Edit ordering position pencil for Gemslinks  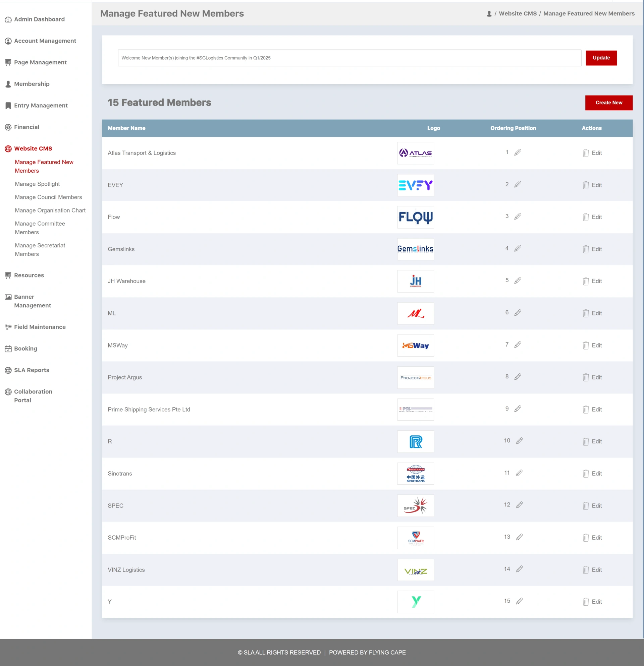click(x=518, y=248)
